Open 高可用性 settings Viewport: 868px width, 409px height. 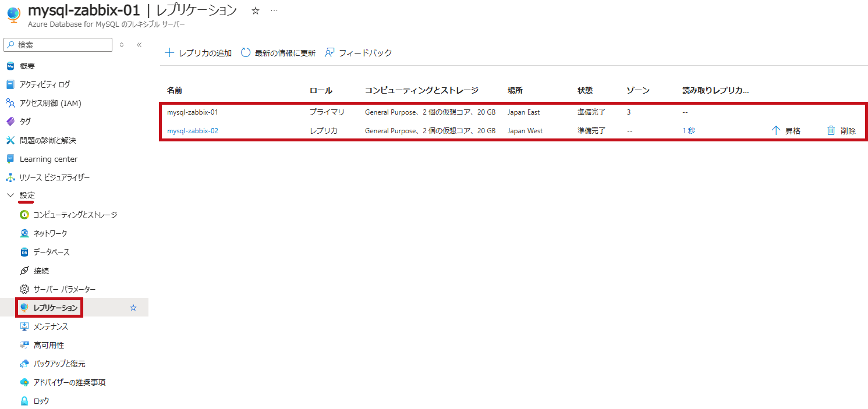click(x=49, y=345)
